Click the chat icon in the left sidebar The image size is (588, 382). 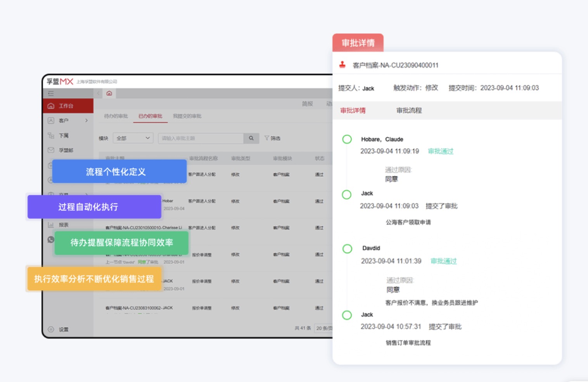pos(50,239)
